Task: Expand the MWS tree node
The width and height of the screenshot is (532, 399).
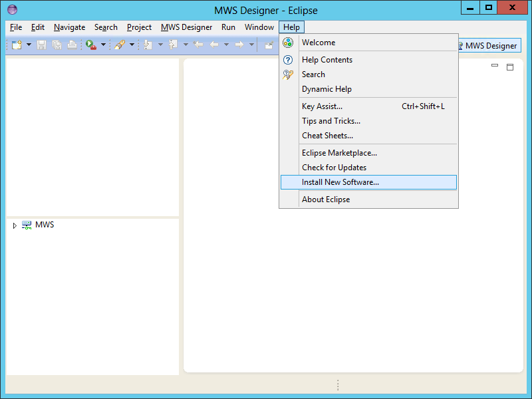Action: pyautogui.click(x=15, y=226)
